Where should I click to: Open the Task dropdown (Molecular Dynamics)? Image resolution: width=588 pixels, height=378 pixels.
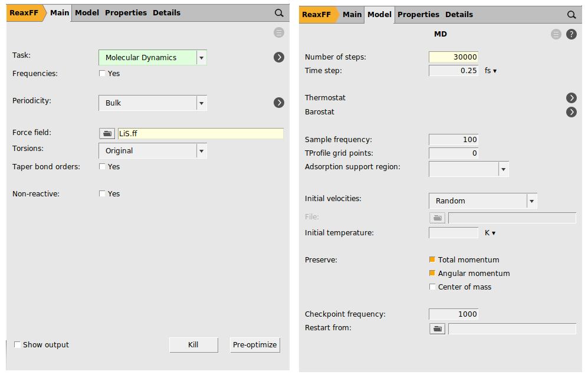click(153, 58)
